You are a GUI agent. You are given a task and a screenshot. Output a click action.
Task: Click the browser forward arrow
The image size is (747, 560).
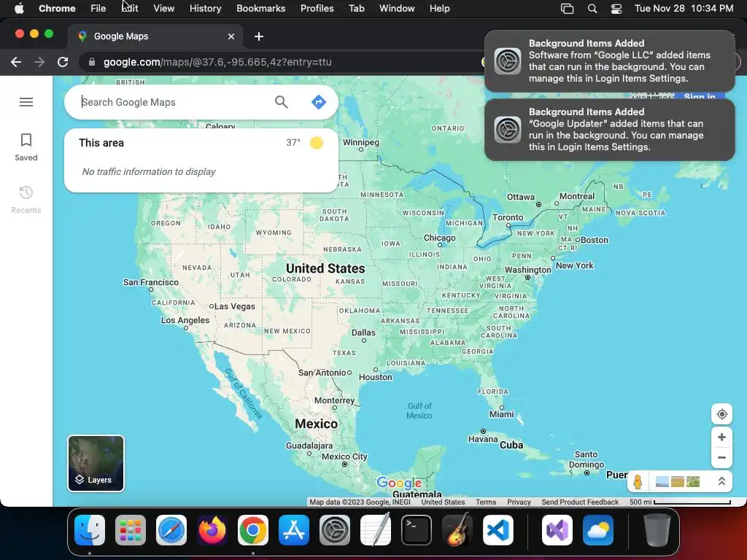click(x=39, y=62)
